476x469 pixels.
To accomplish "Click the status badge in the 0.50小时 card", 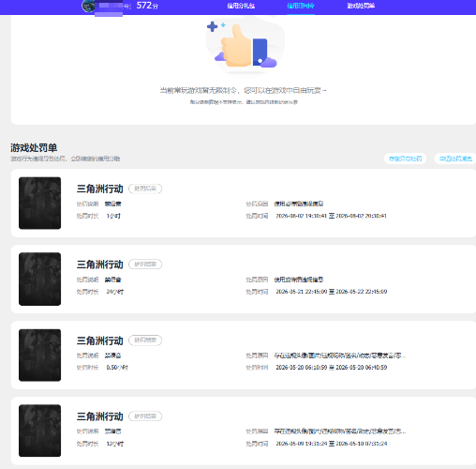I will 145,340.
